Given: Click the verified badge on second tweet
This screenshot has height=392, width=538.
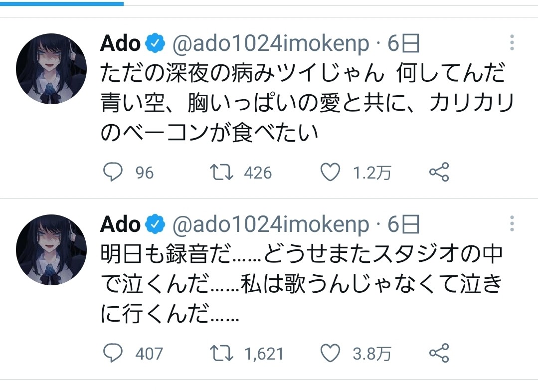Looking at the screenshot, I should [x=156, y=225].
